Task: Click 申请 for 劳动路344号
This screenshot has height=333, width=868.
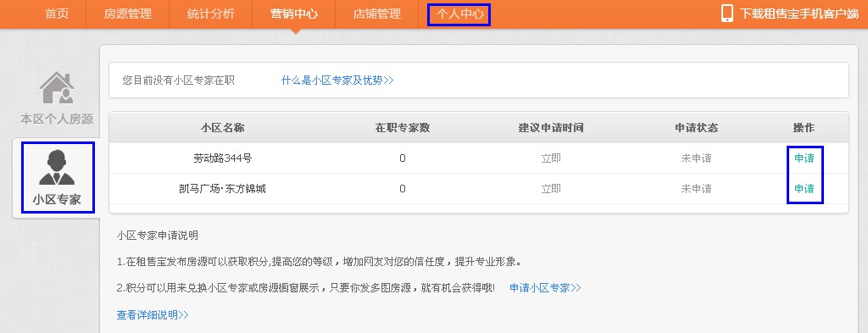Action: tap(804, 158)
